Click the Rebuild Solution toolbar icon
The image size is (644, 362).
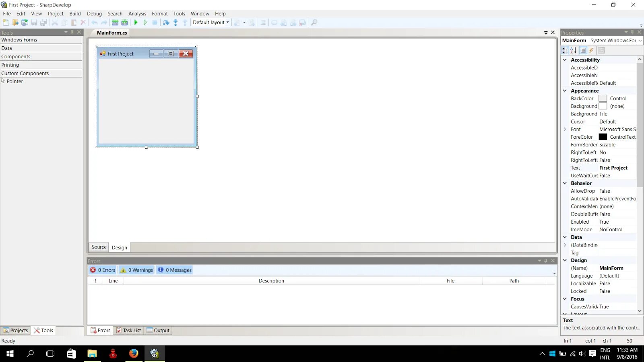coord(125,23)
